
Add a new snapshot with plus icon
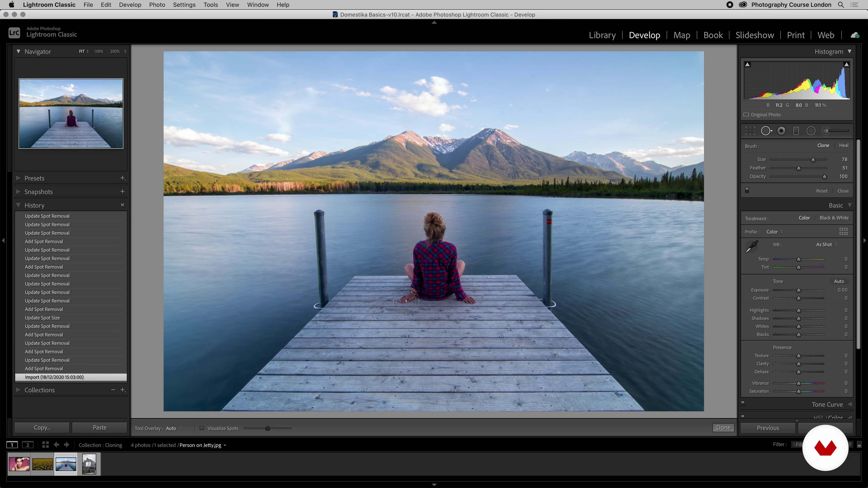coord(123,192)
